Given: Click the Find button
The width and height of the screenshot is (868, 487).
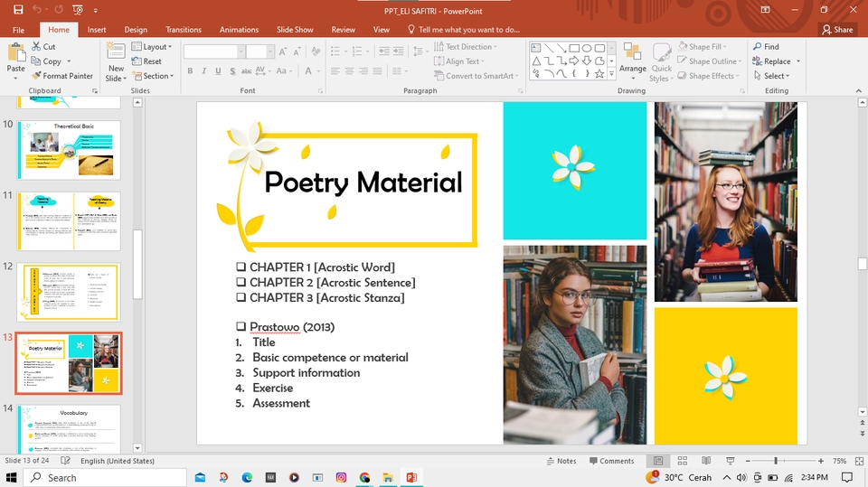Looking at the screenshot, I should coord(766,47).
